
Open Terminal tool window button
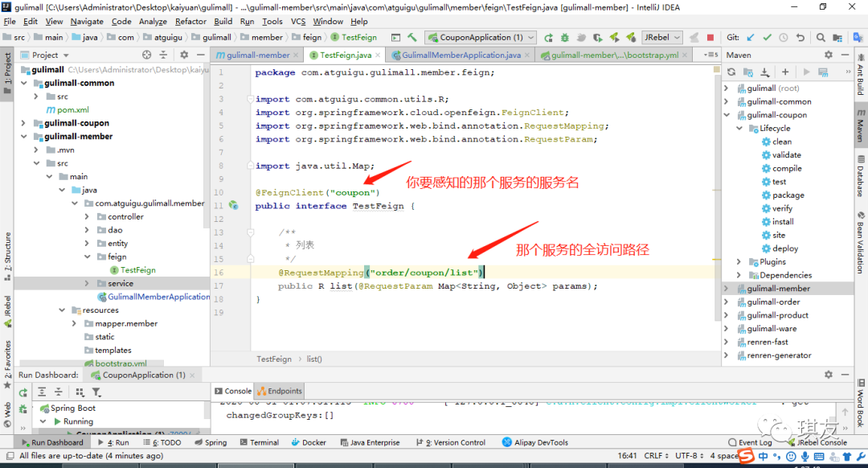pyautogui.click(x=259, y=442)
